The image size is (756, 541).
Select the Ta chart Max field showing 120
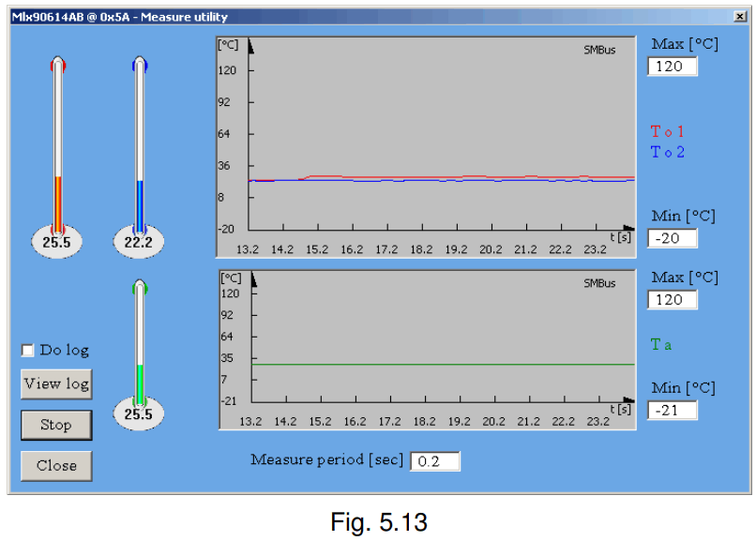click(x=673, y=300)
